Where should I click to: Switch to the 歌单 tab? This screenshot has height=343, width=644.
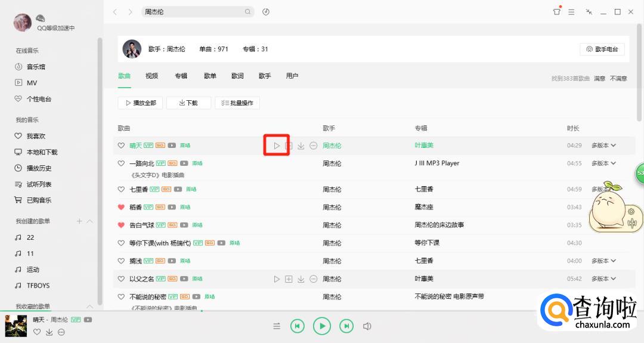point(210,76)
